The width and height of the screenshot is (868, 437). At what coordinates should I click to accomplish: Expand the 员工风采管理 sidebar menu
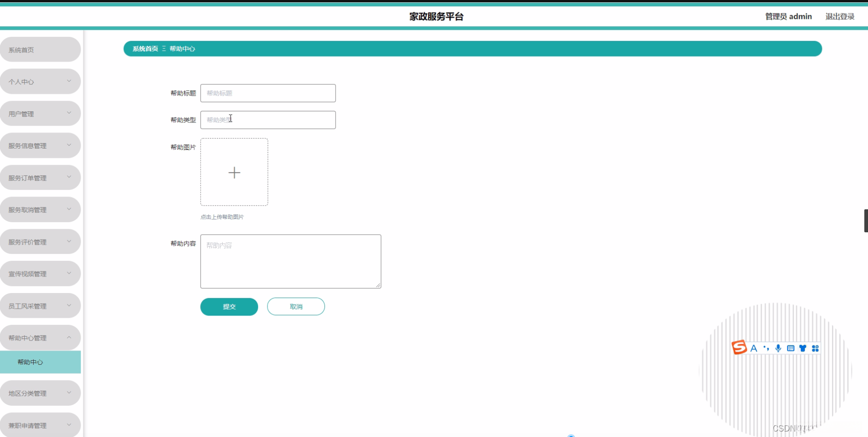point(41,305)
